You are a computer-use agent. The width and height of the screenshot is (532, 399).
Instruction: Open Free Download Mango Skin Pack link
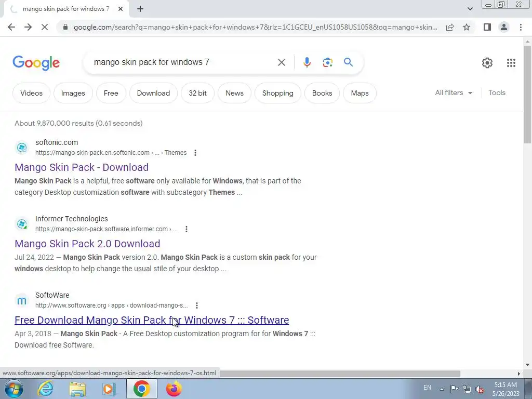tap(152, 320)
